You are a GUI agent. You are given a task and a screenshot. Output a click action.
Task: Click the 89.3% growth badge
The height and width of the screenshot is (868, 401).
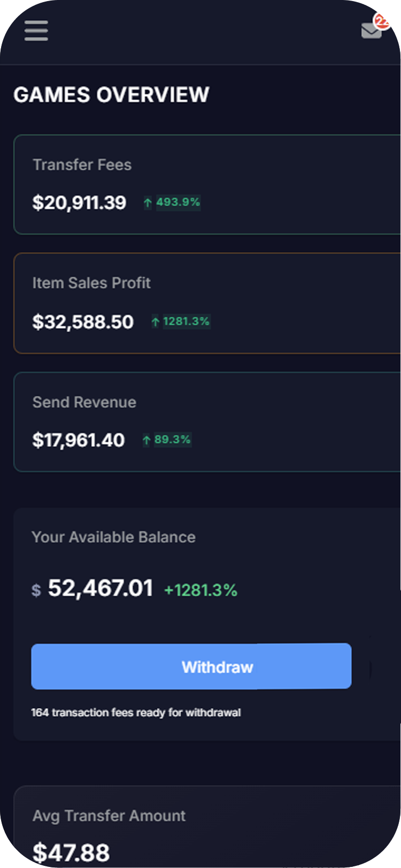click(172, 440)
